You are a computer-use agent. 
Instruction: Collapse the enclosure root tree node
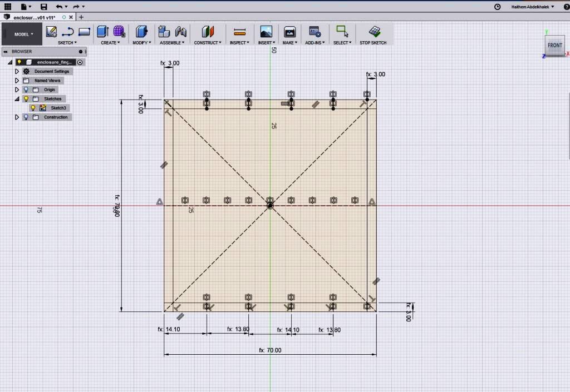coord(10,62)
